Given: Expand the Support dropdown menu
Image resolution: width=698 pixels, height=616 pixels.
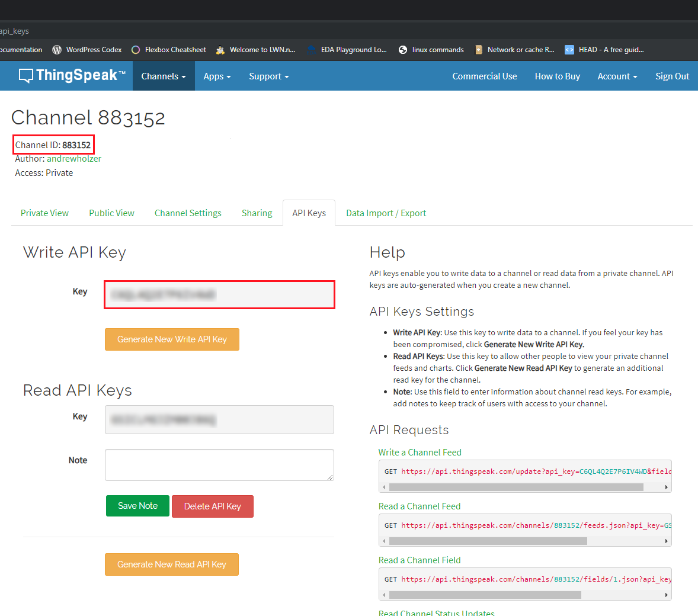Looking at the screenshot, I should tap(269, 76).
